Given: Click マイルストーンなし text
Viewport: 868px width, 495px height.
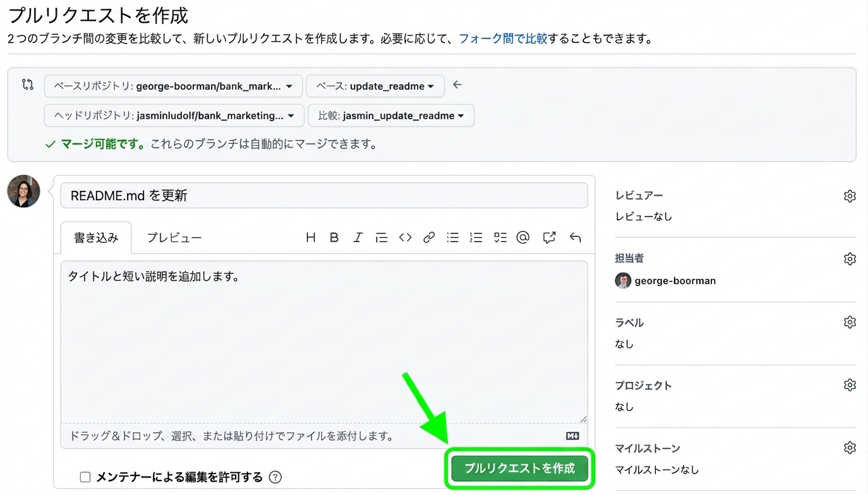Looking at the screenshot, I should (657, 470).
